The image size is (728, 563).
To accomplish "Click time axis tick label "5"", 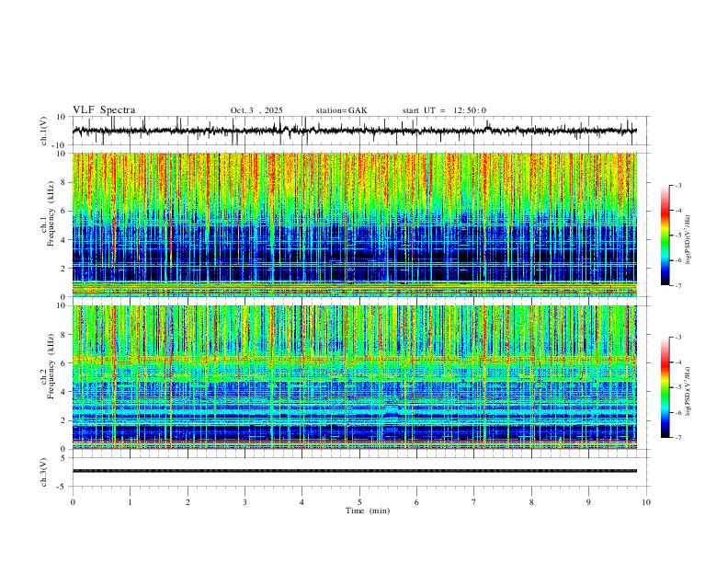I will point(359,502).
